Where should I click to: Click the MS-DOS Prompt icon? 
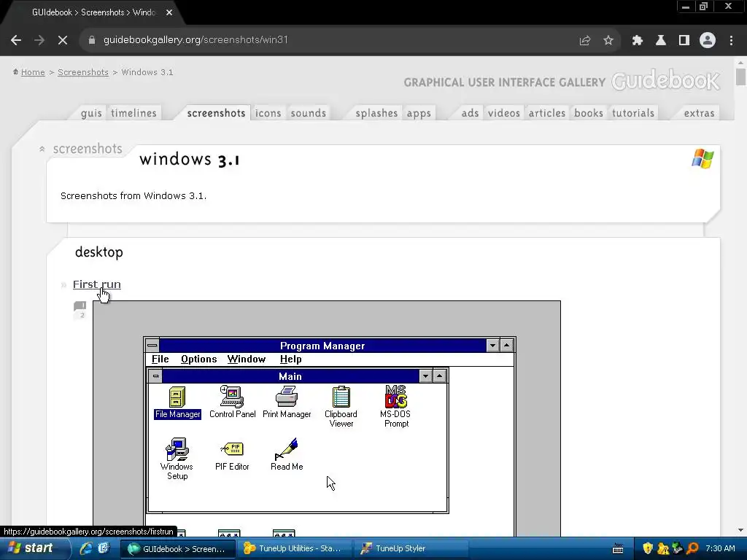pos(395,397)
